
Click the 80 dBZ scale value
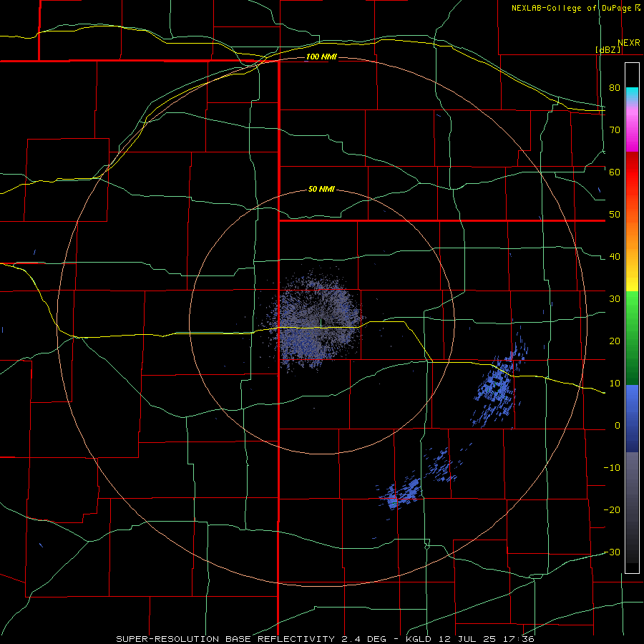point(615,87)
